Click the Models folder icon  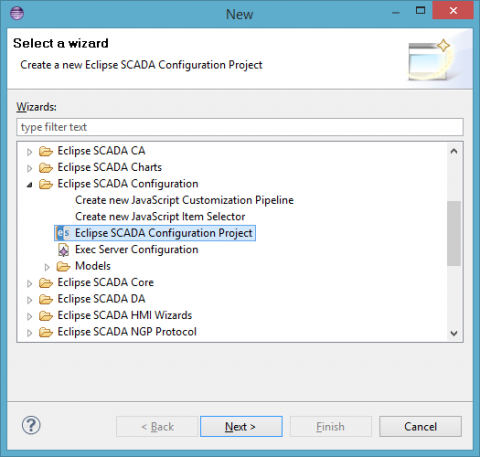click(x=63, y=266)
